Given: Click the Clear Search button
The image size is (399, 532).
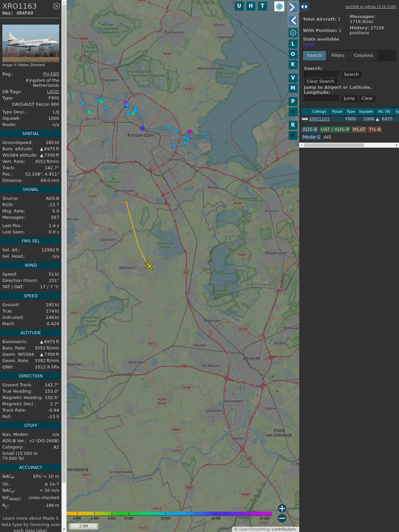Looking at the screenshot, I should pyautogui.click(x=320, y=81).
